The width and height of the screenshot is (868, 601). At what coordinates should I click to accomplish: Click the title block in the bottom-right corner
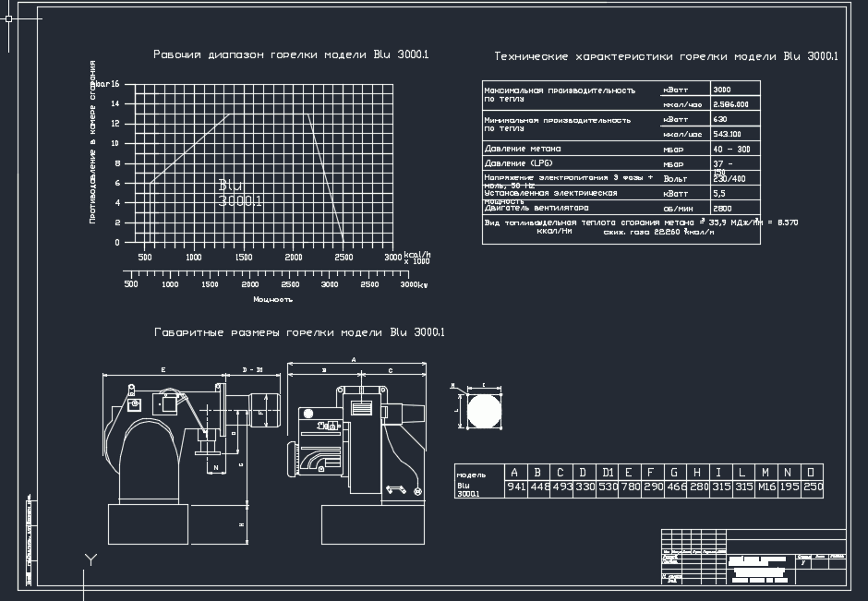[754, 558]
